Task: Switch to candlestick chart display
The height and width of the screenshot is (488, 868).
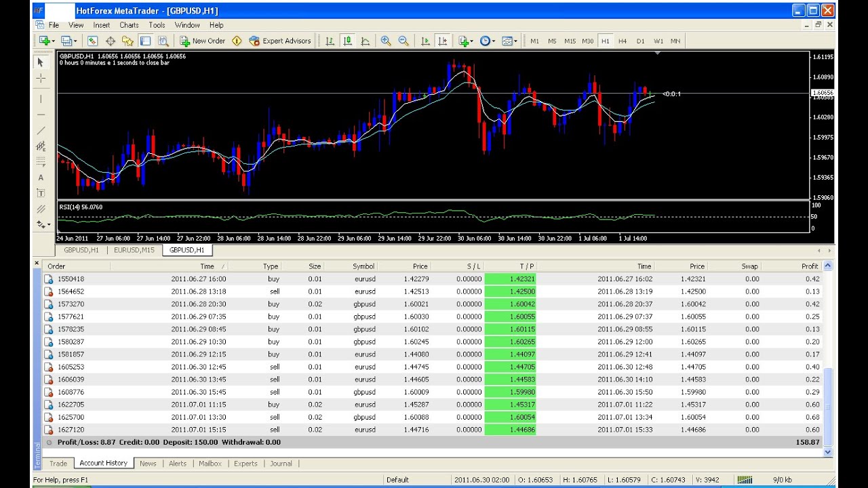Action: pos(348,41)
